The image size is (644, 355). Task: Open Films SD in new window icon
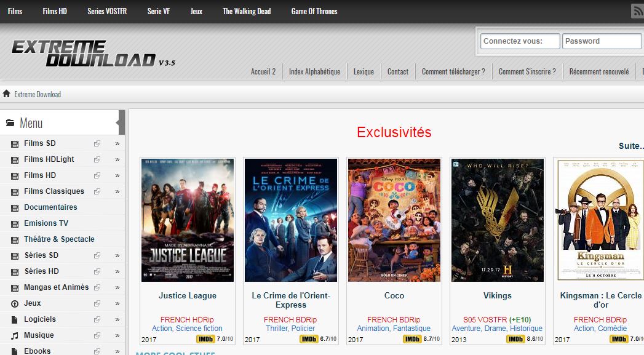97,143
